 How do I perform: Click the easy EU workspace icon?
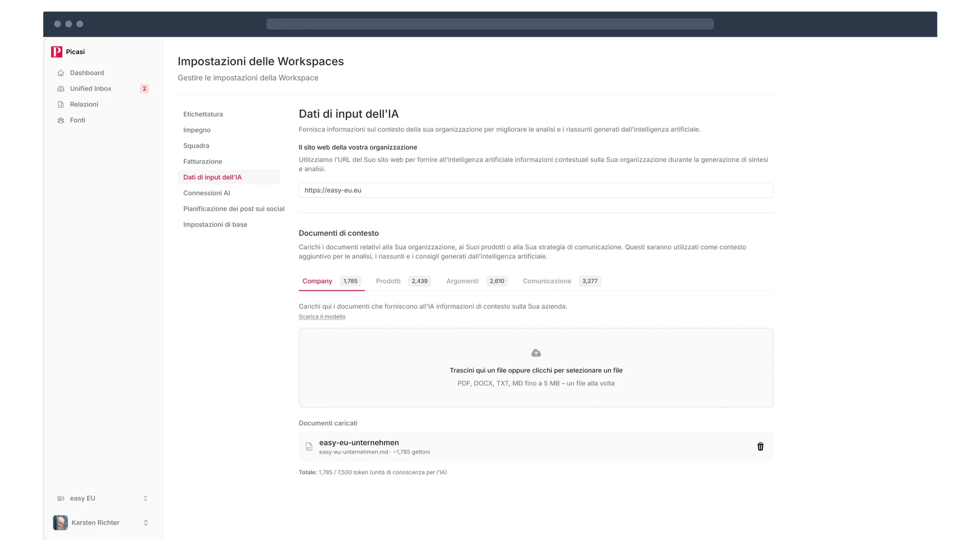(61, 498)
